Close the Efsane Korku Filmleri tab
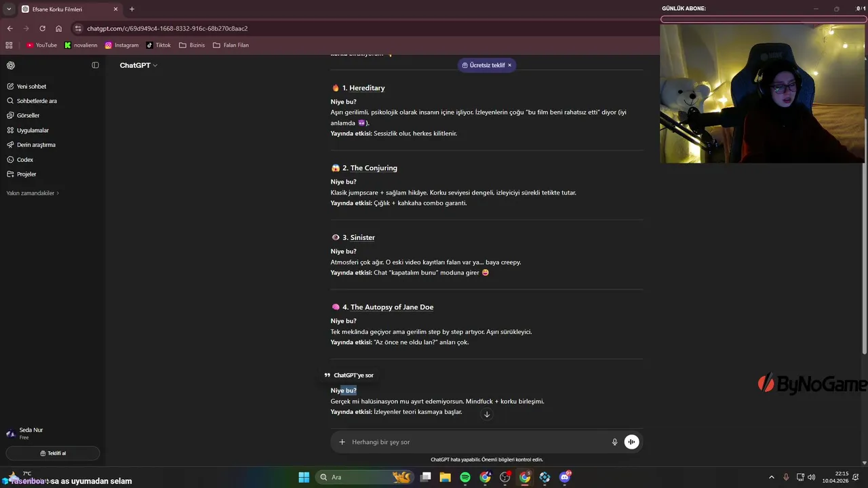Image resolution: width=868 pixels, height=488 pixels. [115, 9]
